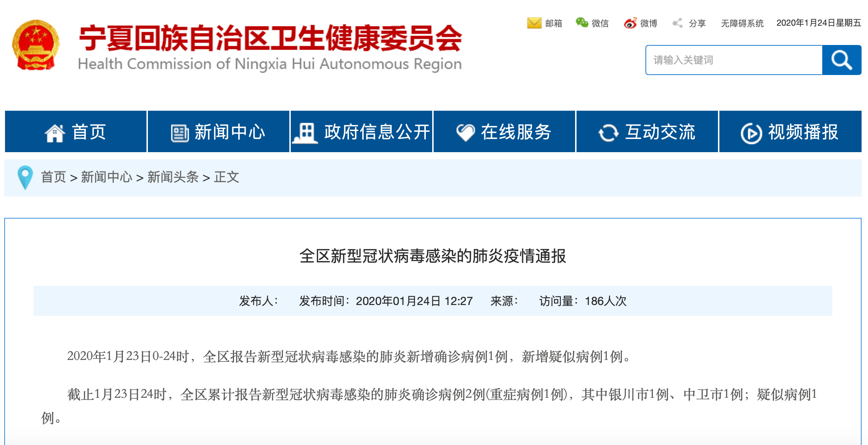Screen dimensions: 868x445
Task: Open the green WeChat icon
Action: click(582, 23)
